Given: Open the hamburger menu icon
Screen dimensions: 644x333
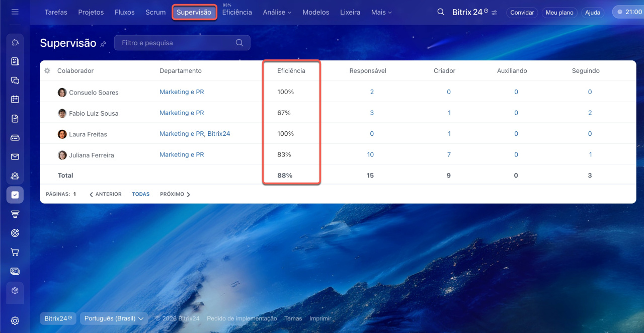Looking at the screenshot, I should point(15,12).
